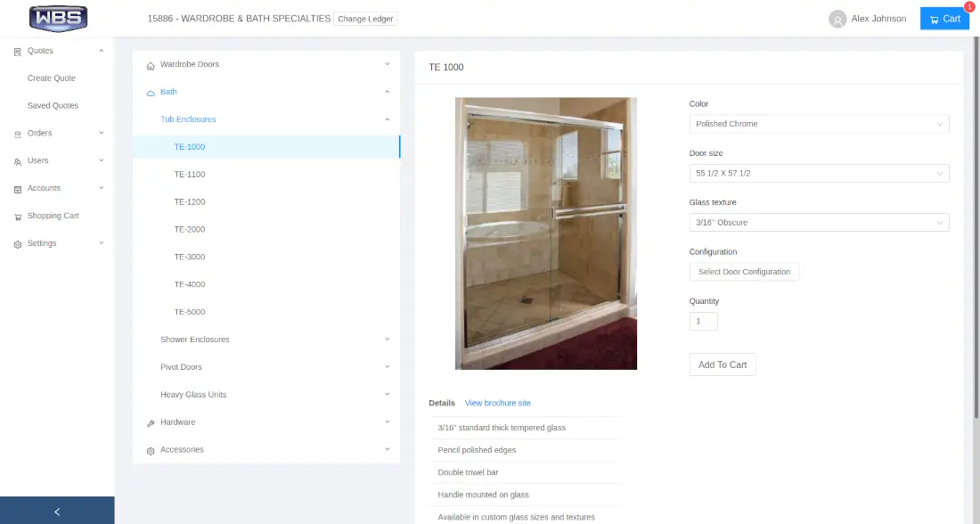Click the Alex Johnson user avatar
The image size is (980, 524).
(837, 19)
